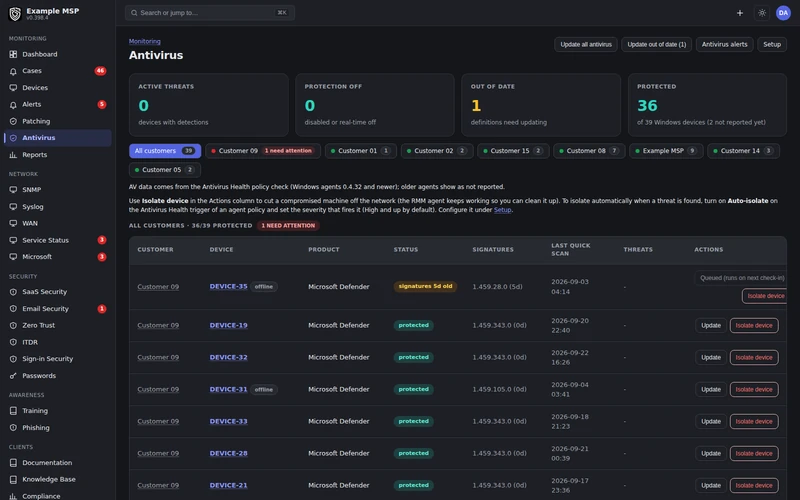The image size is (800, 500).
Task: Click the plus icon in top bar
Action: point(739,13)
